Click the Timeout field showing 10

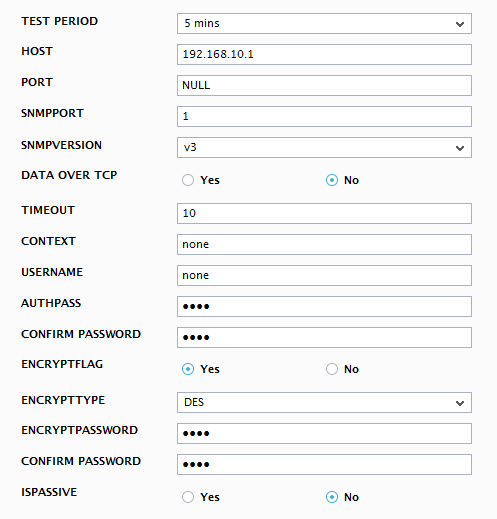pos(324,213)
